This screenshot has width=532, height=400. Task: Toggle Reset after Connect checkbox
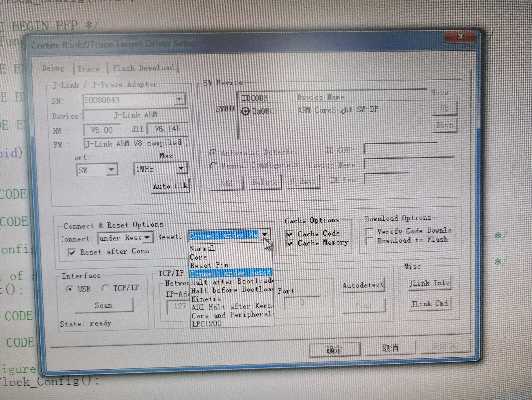[72, 252]
